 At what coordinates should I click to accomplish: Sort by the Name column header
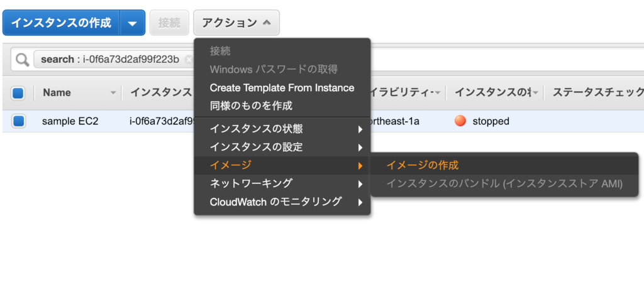click(x=57, y=93)
